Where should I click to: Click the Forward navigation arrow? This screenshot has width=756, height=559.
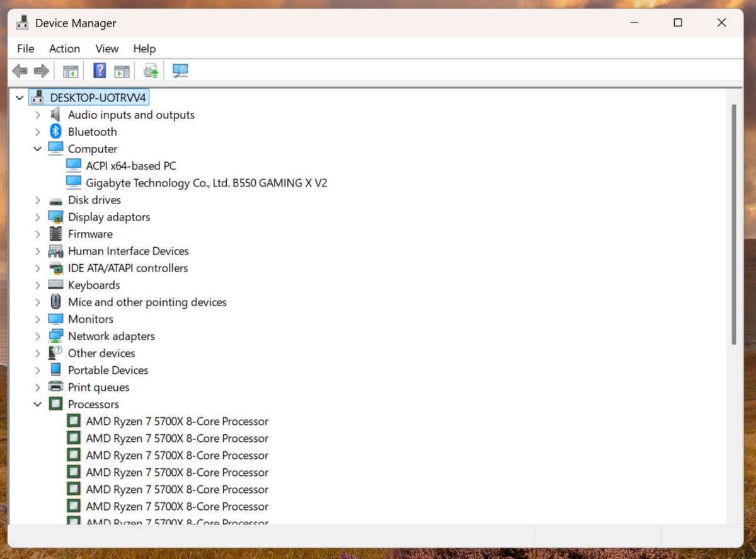pos(42,71)
